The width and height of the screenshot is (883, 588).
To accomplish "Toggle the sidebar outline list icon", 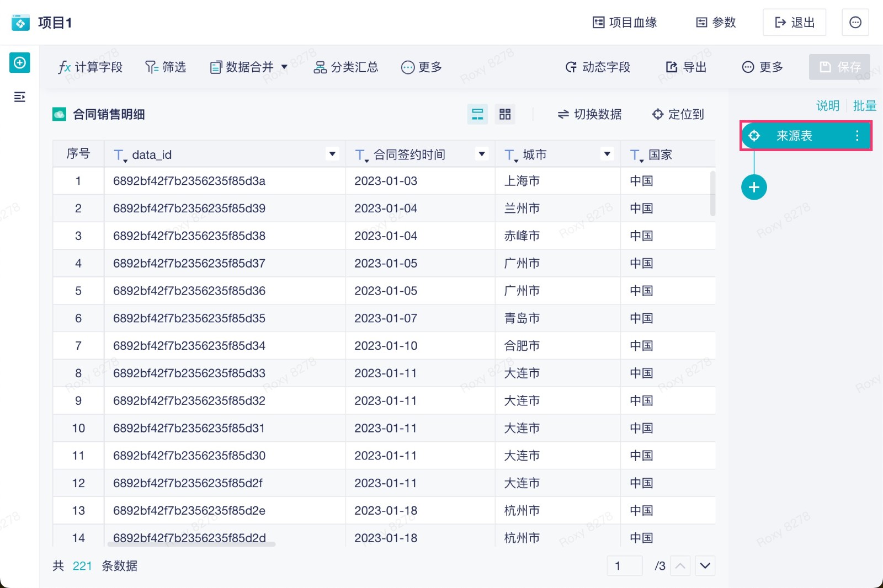I will click(20, 97).
